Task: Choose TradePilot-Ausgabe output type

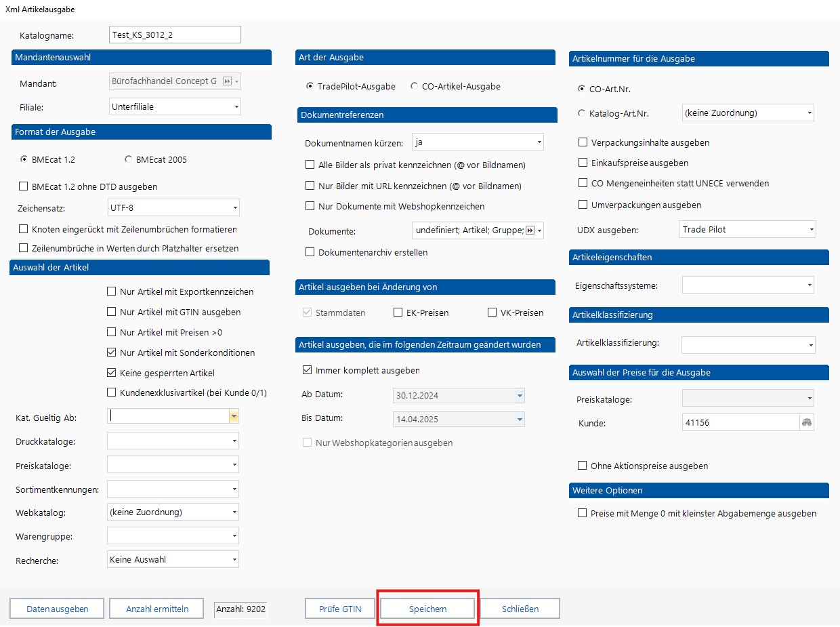Action: [x=310, y=86]
